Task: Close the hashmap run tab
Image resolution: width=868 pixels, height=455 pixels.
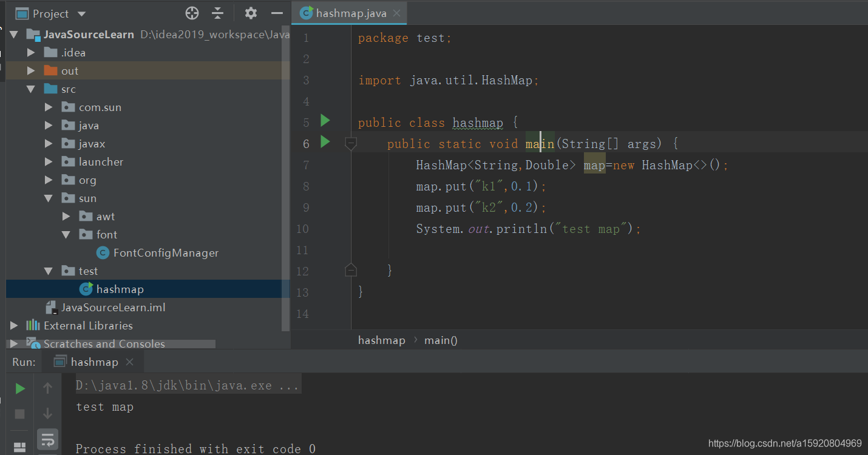Action: [x=129, y=362]
